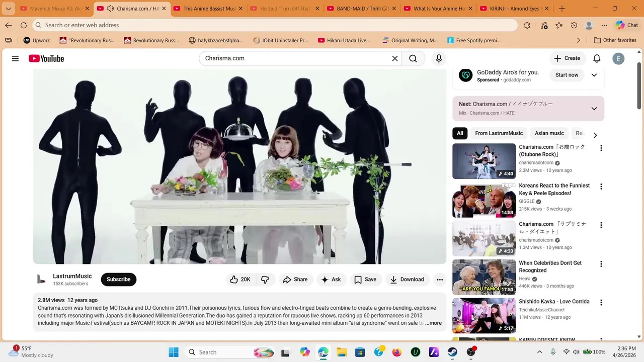The image size is (644, 362).
Task: Open options for Koreans React video
Action: pyautogui.click(x=601, y=187)
